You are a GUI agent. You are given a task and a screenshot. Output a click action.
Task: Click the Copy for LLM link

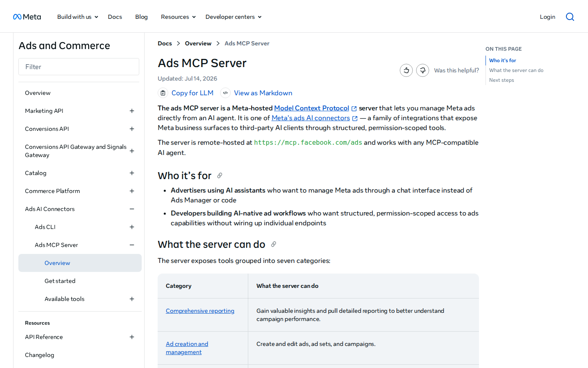[x=192, y=93]
